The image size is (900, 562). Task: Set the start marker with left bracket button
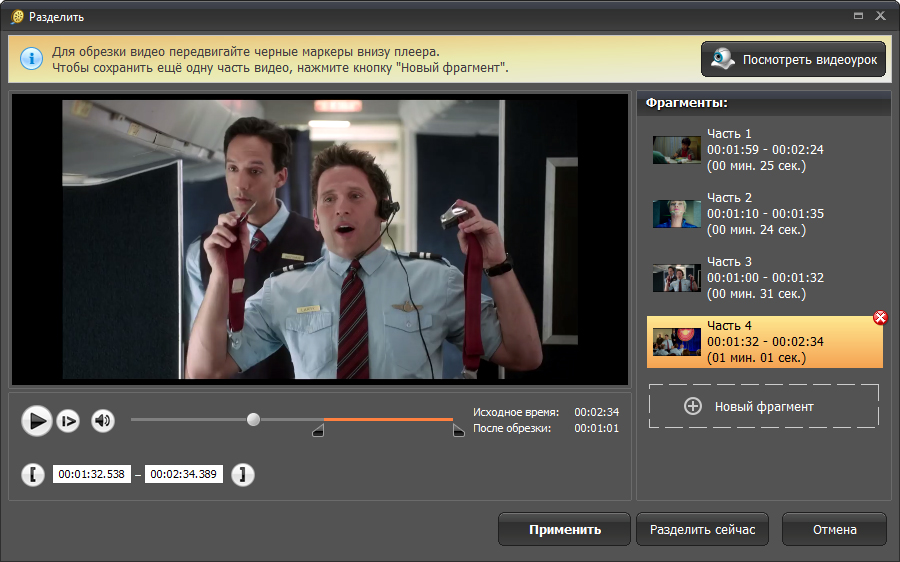pos(33,475)
